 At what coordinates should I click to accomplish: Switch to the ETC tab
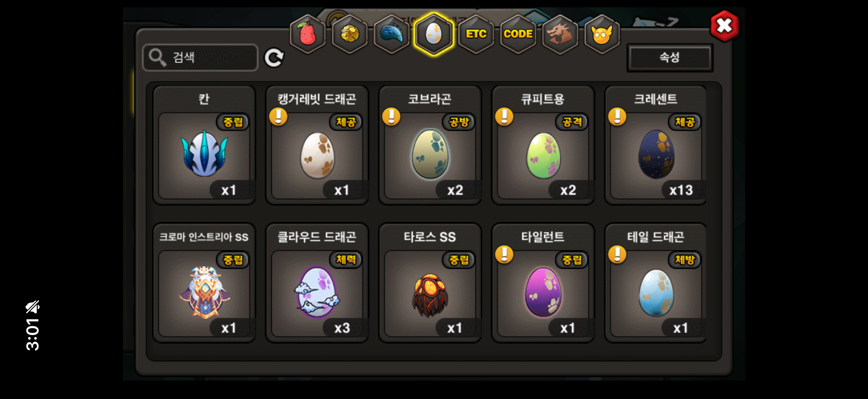(x=476, y=34)
